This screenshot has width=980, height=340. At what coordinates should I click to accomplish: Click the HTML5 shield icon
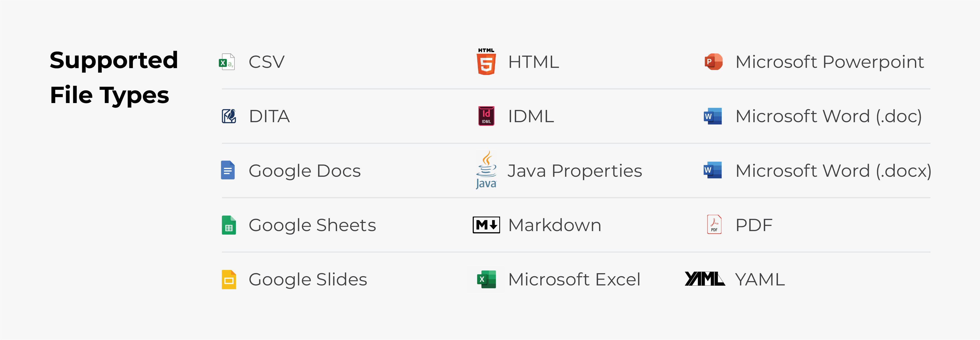pos(486,62)
